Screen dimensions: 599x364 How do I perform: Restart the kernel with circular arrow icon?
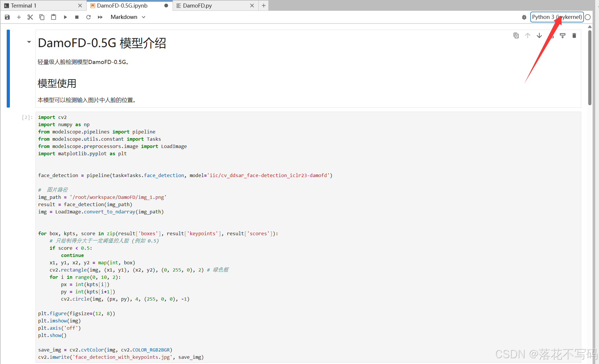pos(88,17)
